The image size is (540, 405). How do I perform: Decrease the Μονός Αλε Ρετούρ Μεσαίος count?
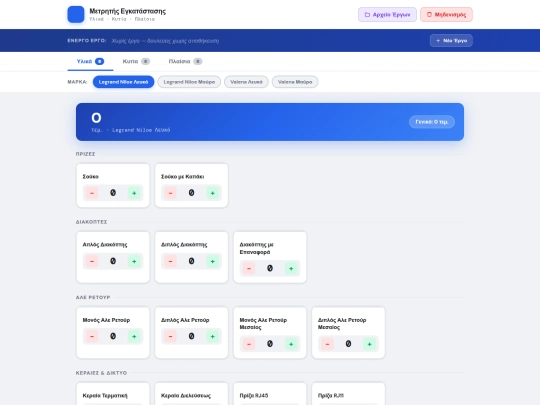[x=249, y=344]
